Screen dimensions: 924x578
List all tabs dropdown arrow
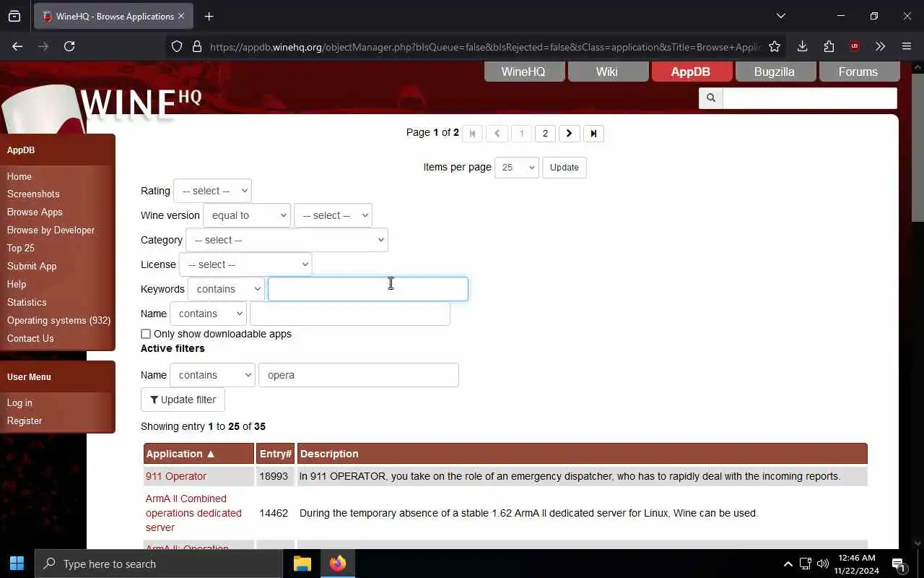pos(780,16)
